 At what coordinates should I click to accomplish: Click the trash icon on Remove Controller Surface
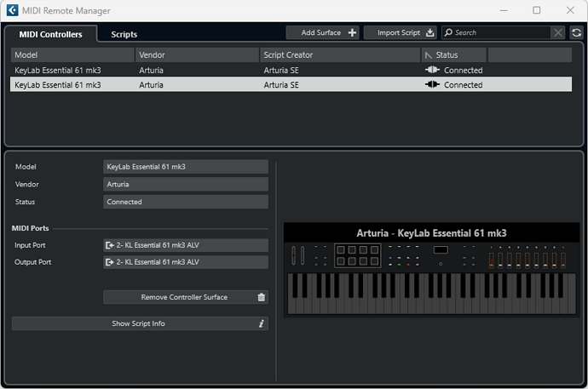262,297
